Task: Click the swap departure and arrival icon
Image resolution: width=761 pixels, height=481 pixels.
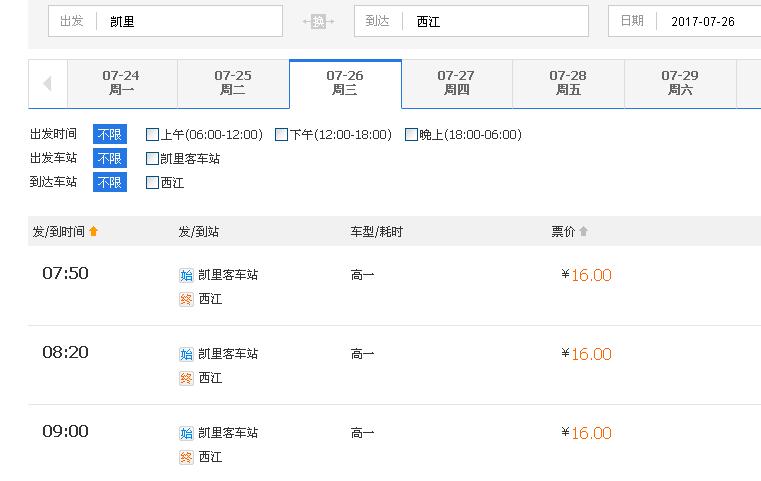Action: (x=318, y=21)
